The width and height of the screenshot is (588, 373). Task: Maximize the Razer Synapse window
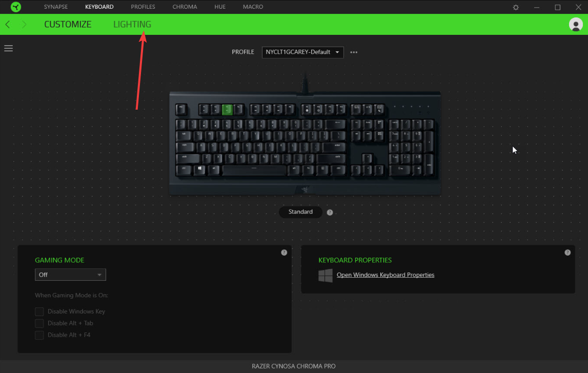tap(558, 7)
